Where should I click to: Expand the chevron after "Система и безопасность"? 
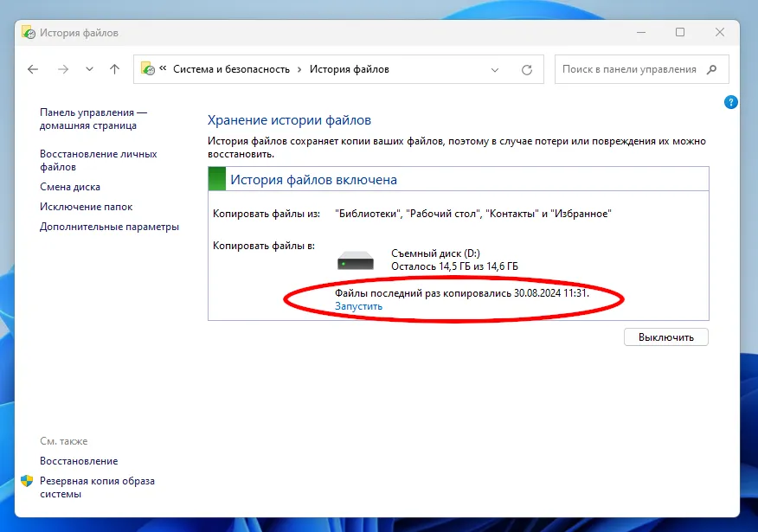(x=299, y=69)
